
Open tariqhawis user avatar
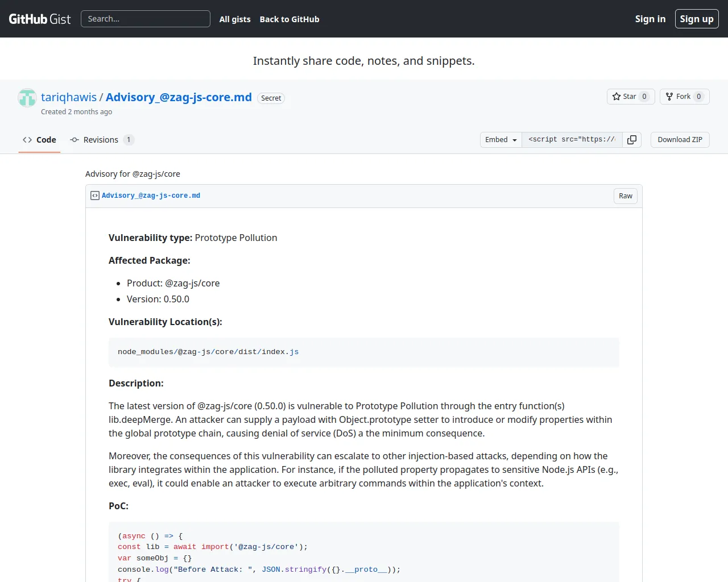coord(27,98)
